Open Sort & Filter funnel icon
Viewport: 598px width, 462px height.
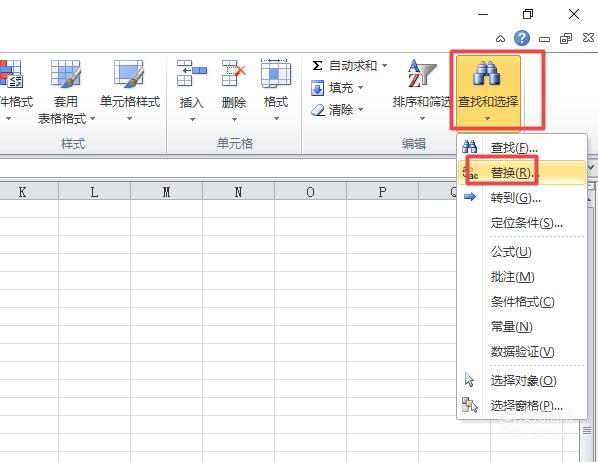coord(422,73)
